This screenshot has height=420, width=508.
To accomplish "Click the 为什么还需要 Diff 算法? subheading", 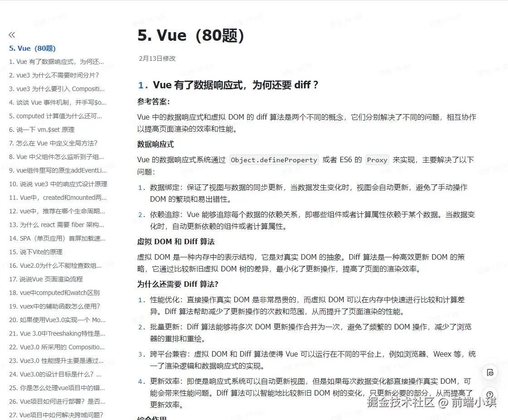I will 178,284.
